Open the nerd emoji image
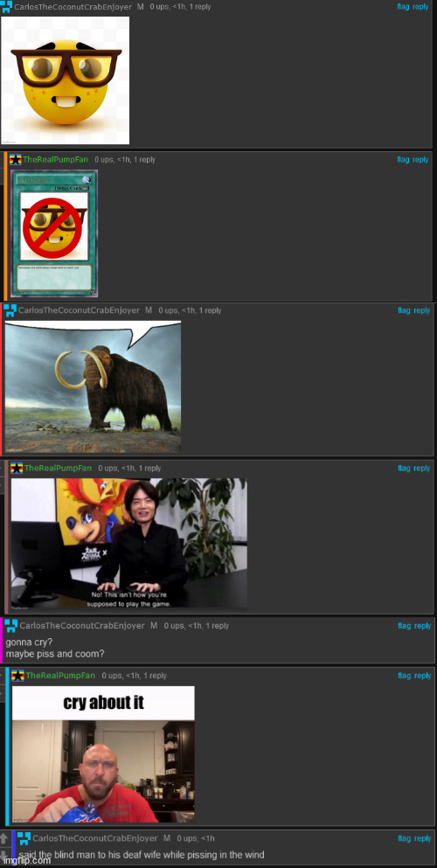This screenshot has width=437, height=868. tap(66, 80)
